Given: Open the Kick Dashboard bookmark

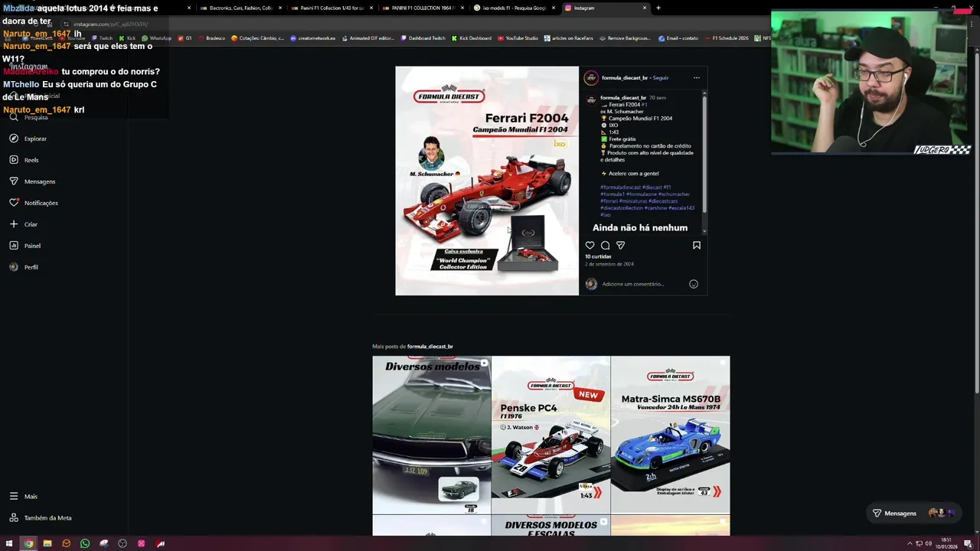Looking at the screenshot, I should tap(472, 38).
